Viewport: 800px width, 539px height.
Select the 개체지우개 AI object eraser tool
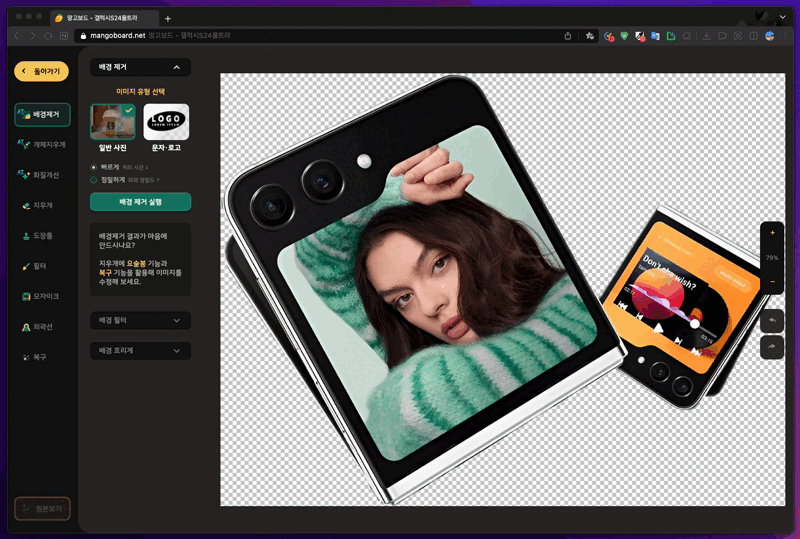41,144
